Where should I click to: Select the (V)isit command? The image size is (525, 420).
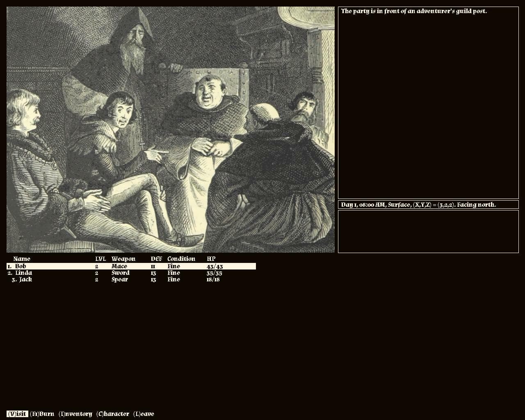coord(17,414)
